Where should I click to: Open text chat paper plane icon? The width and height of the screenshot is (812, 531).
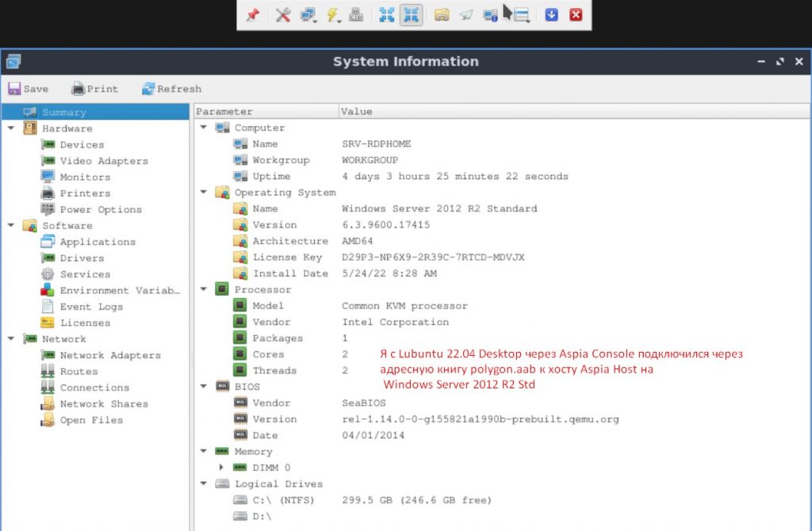tap(466, 15)
